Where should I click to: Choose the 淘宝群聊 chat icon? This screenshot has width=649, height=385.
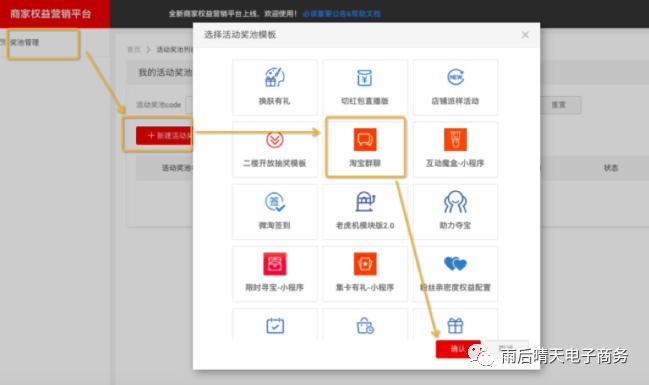[x=365, y=140]
